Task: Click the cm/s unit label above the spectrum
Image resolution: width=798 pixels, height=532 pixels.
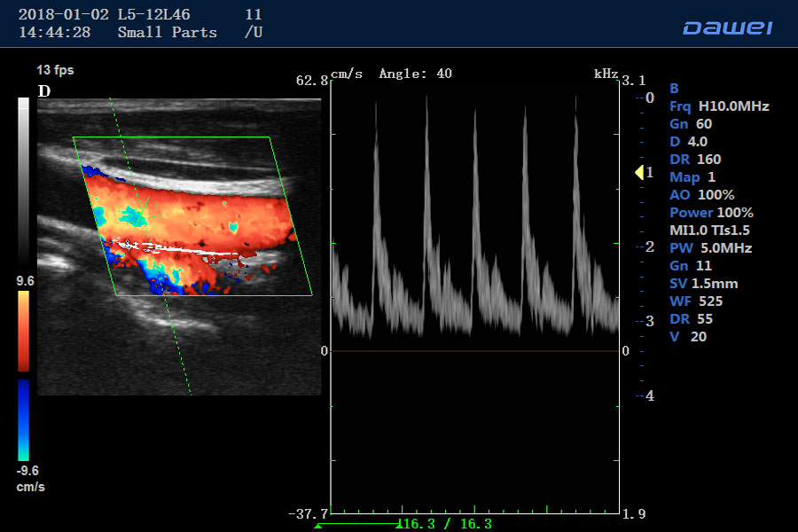Action: [347, 74]
